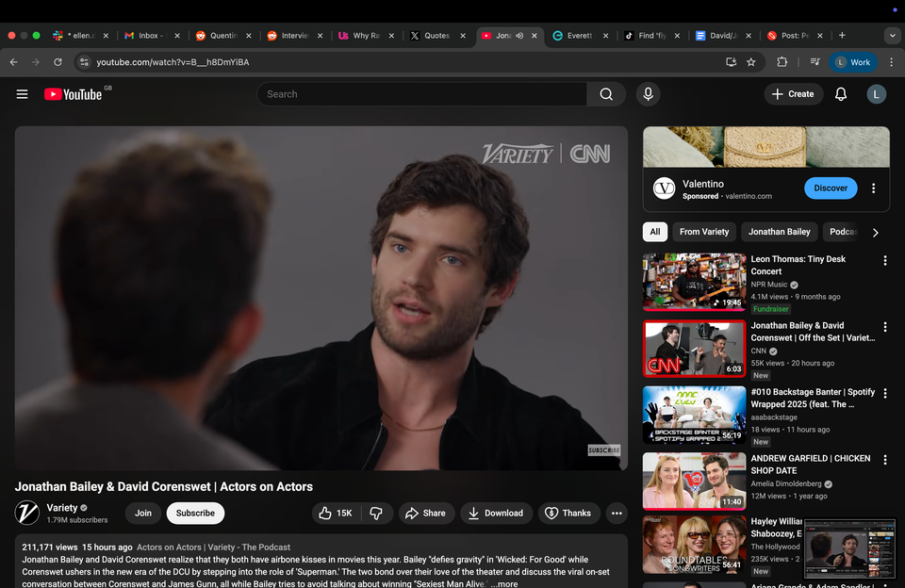
Task: Download the video
Action: (496, 514)
